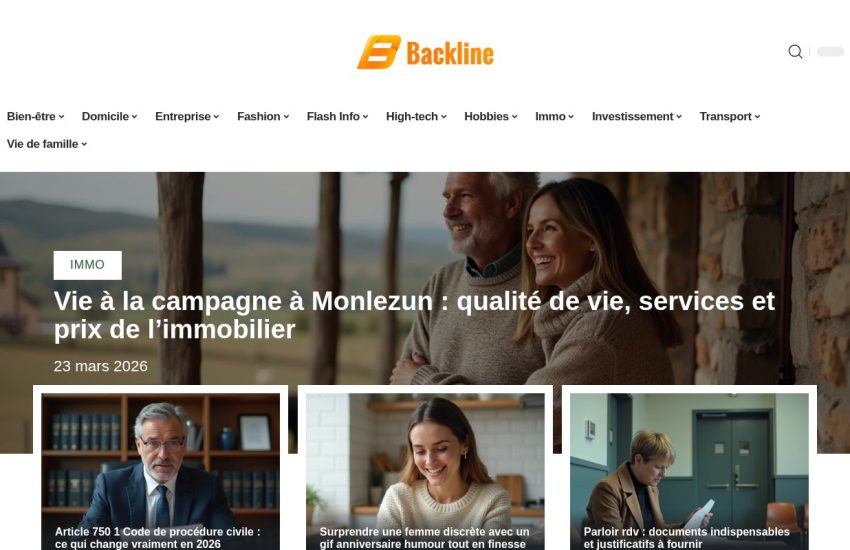Image resolution: width=850 pixels, height=550 pixels.
Task: Toggle the dark mode switch
Action: [x=830, y=51]
